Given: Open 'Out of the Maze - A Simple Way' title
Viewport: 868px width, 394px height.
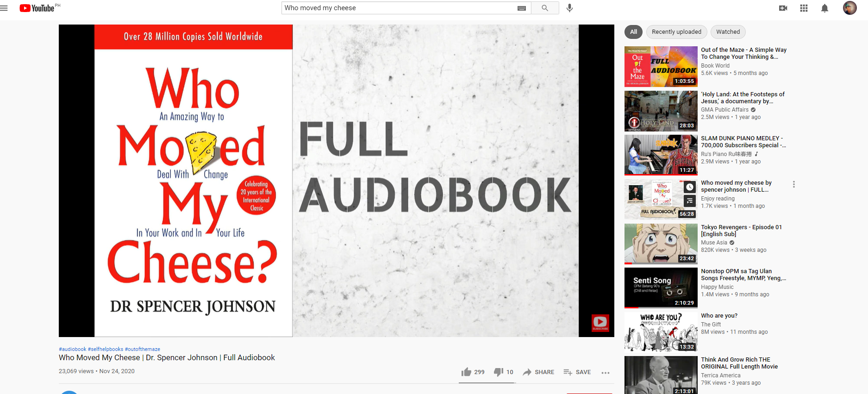Looking at the screenshot, I should coord(743,53).
